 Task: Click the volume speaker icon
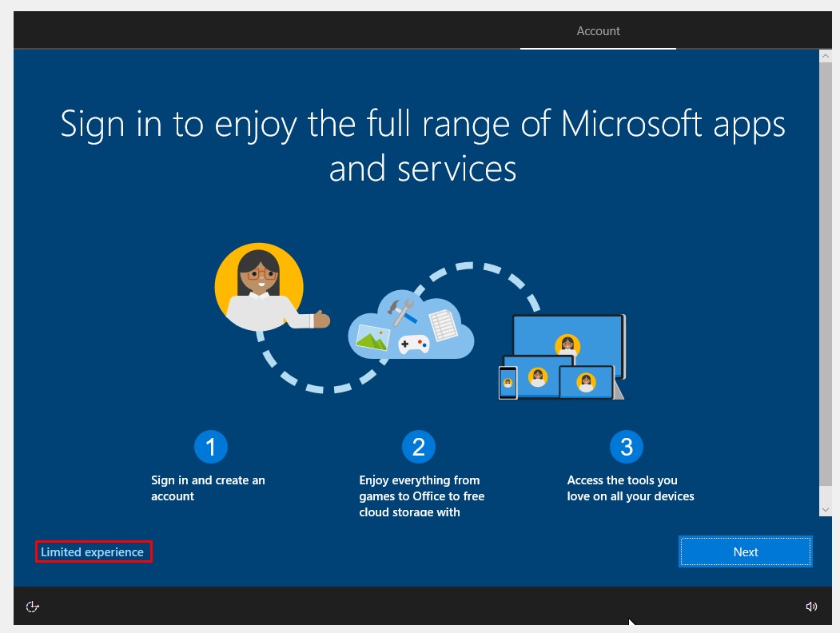tap(811, 606)
